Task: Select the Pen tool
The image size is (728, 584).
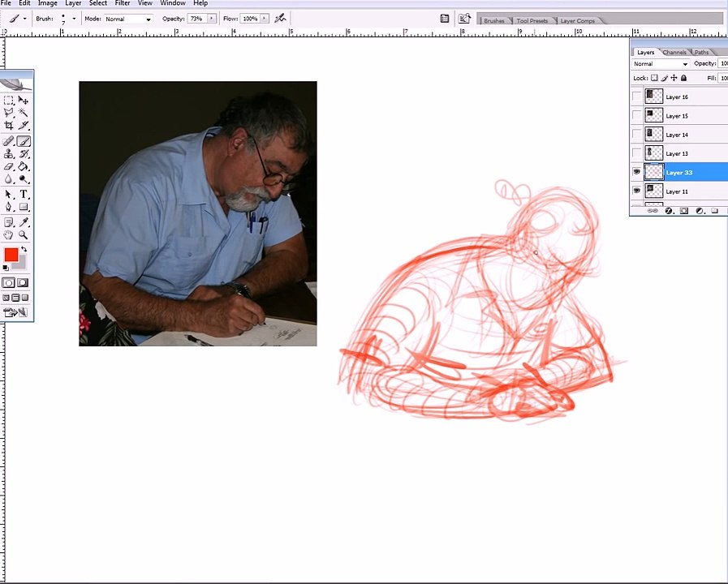Action: pos(8,207)
